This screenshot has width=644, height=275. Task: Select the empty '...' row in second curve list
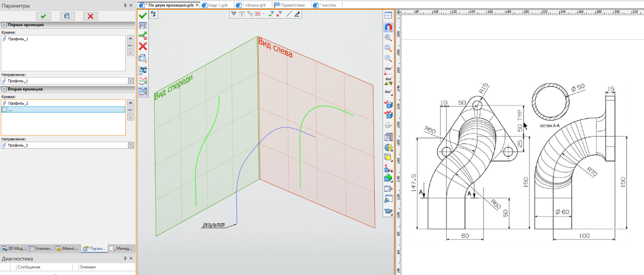64,109
